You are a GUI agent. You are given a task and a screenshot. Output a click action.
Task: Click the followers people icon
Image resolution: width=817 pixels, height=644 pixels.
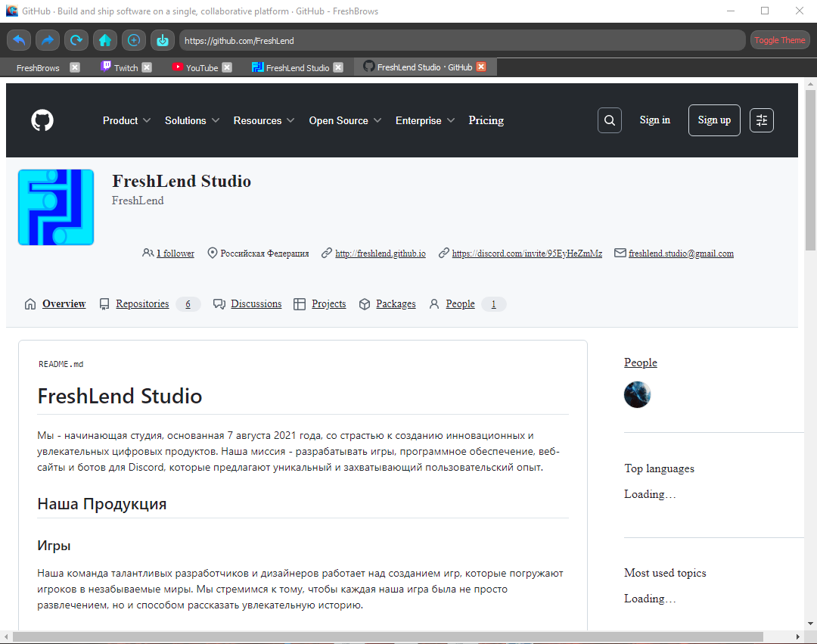pyautogui.click(x=148, y=254)
